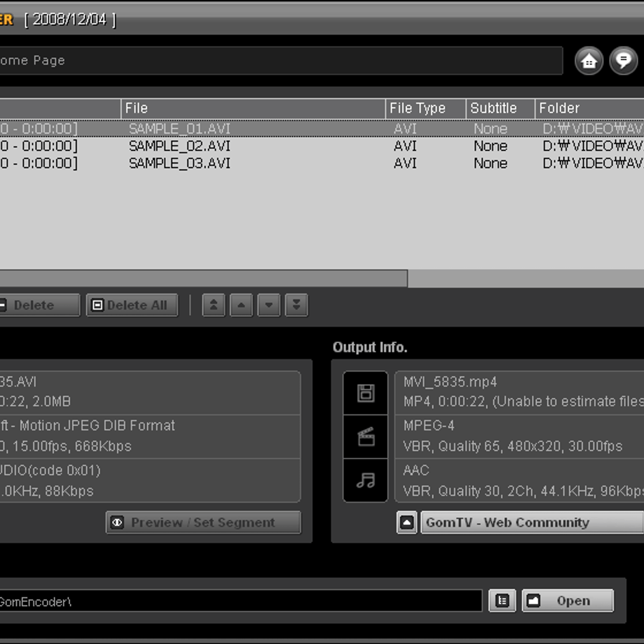The width and height of the screenshot is (644, 644).
Task: Open the Home Page icon
Action: [x=589, y=61]
